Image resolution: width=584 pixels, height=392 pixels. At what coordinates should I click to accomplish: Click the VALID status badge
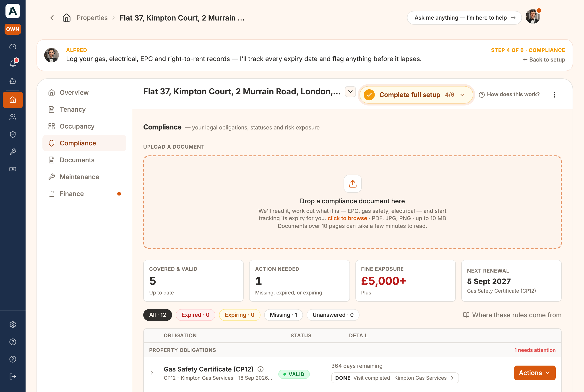coord(294,374)
